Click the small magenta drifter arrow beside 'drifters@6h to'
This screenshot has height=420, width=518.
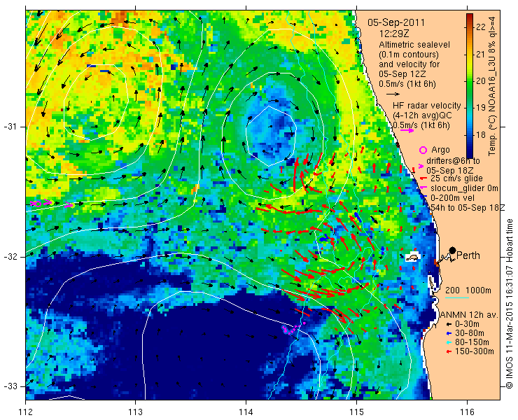pyautogui.click(x=421, y=166)
